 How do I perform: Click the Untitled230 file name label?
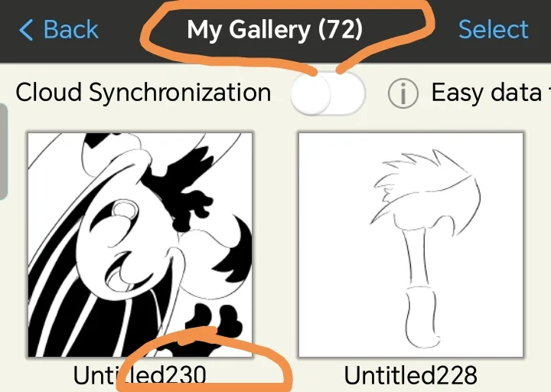140,375
